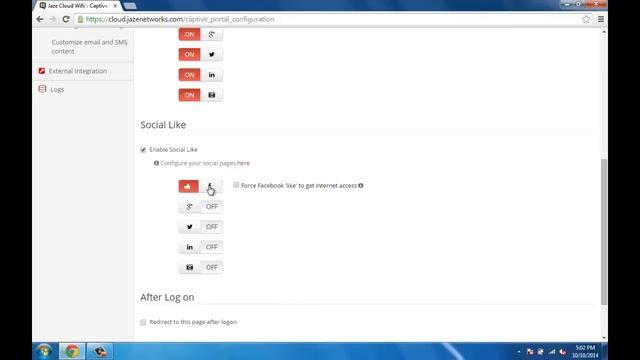Click LinkedIn icon in Social Like
Image resolution: width=640 pixels, height=360 pixels.
(x=189, y=247)
